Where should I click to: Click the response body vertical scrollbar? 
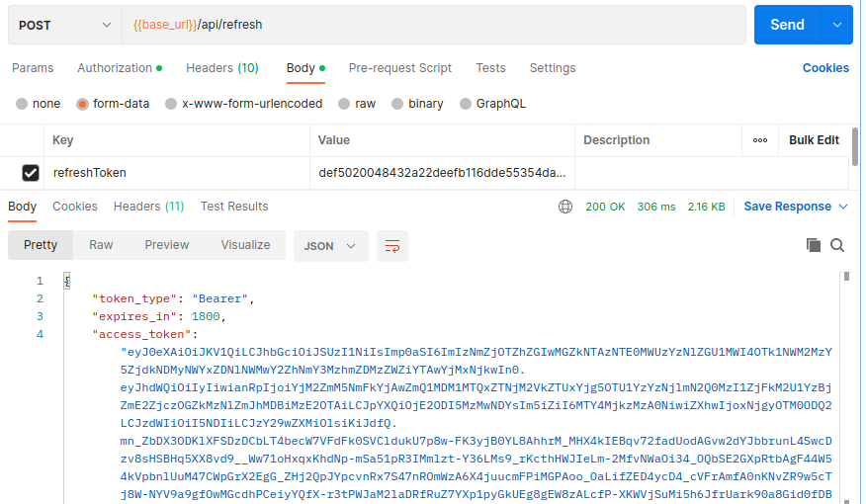pos(846,276)
